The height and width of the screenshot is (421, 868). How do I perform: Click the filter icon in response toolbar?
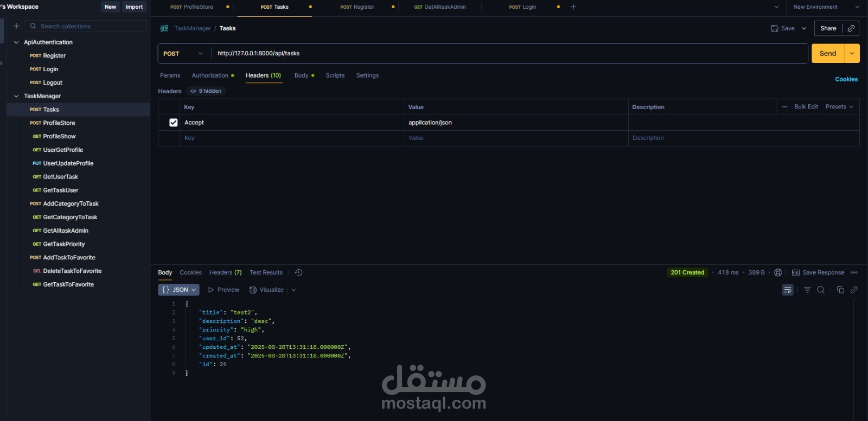tap(807, 290)
